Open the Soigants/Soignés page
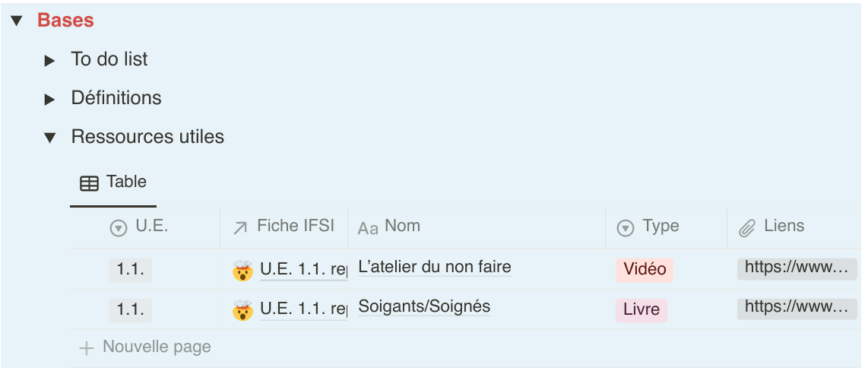868x368 pixels. pyautogui.click(x=424, y=307)
